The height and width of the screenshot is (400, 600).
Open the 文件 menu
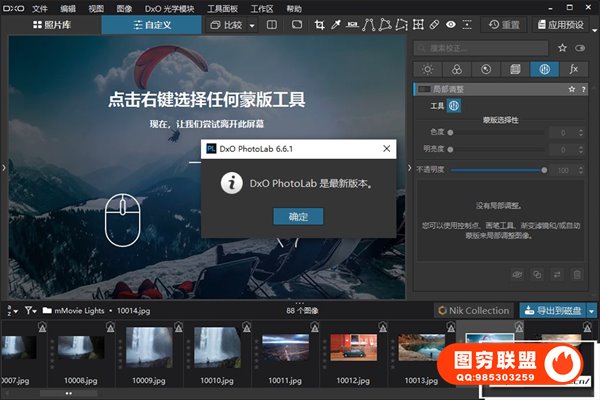pos(39,7)
